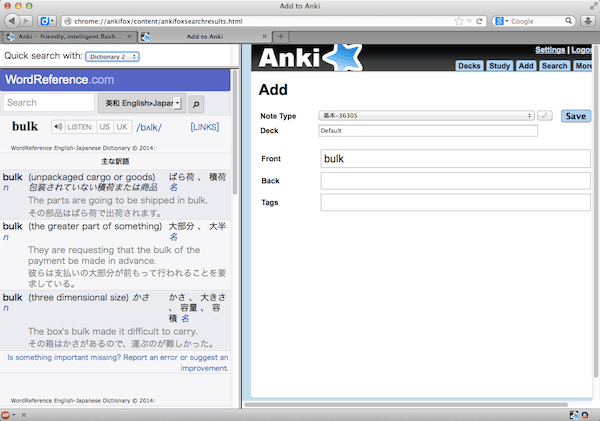Go forward with browser forward arrow
600x421 pixels.
(x=25, y=21)
